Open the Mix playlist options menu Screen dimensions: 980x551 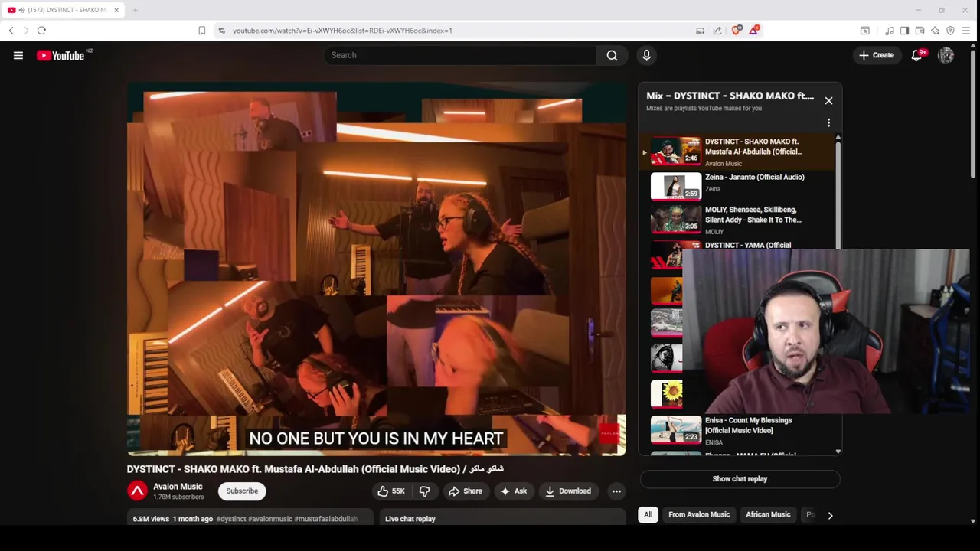[x=828, y=122]
